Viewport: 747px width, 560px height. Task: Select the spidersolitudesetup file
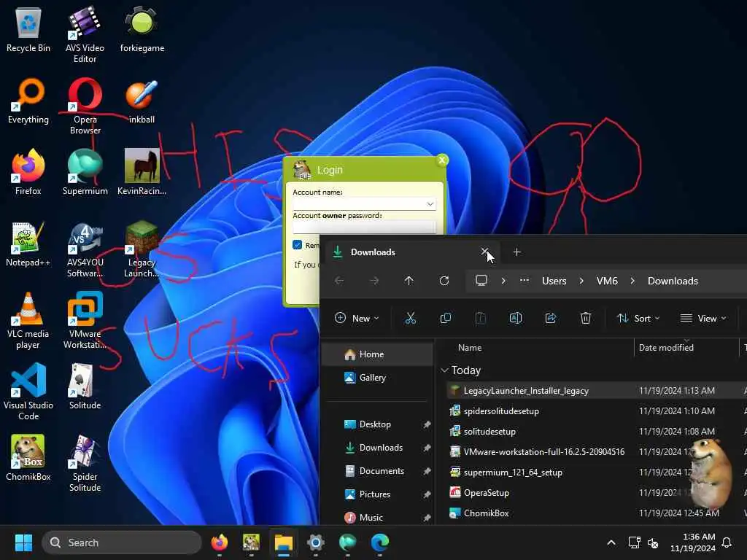501,411
